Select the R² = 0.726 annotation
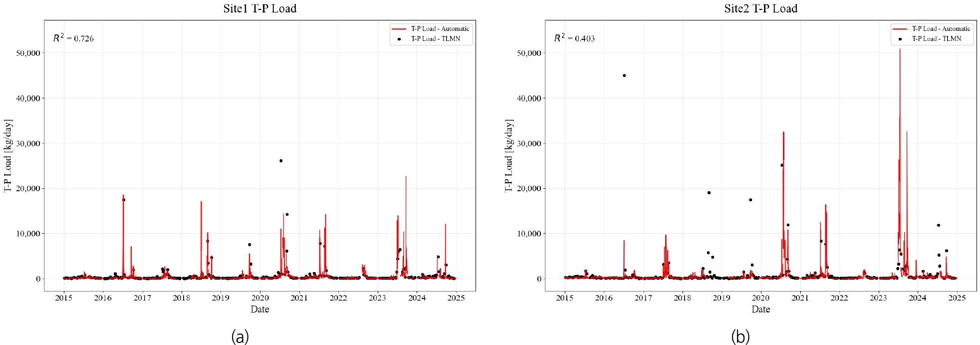 [73, 38]
